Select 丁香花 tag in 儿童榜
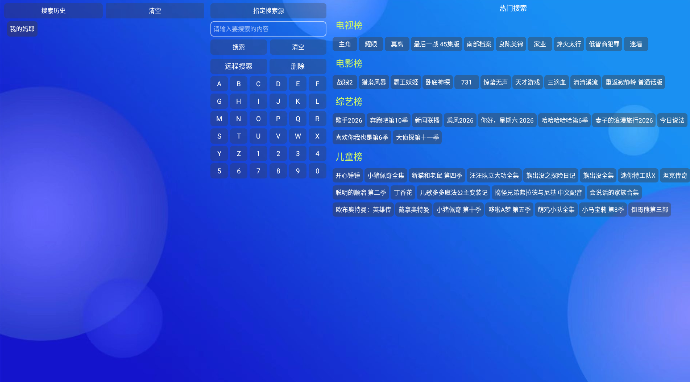 tap(403, 193)
